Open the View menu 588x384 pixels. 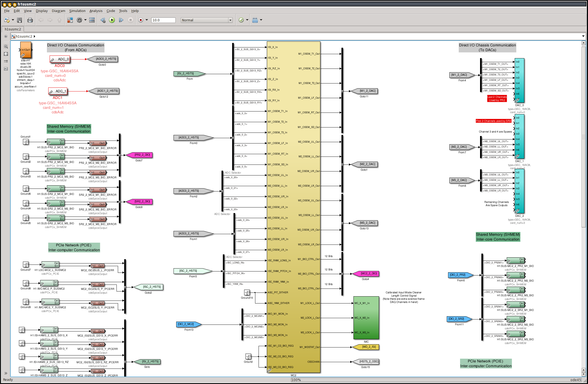[x=28, y=11]
